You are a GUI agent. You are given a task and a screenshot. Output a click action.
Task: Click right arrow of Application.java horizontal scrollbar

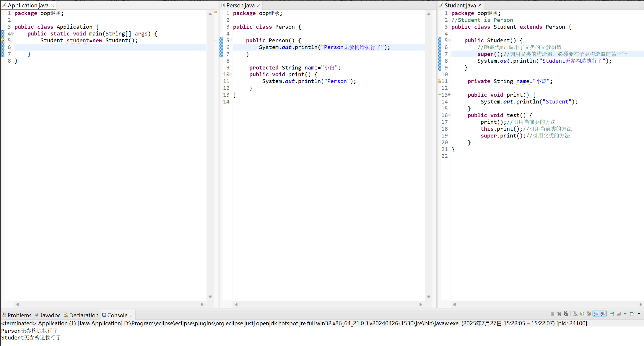pos(202,304)
